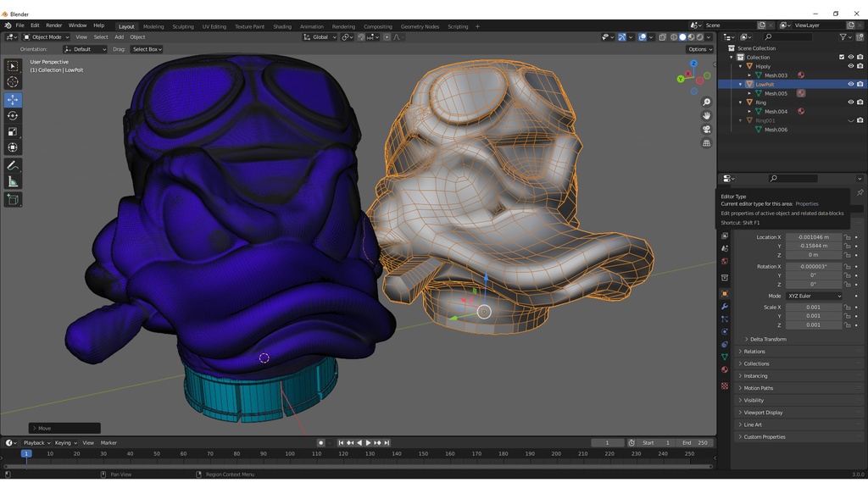Choose the Annotate pencil tool
This screenshot has width=868, height=488.
(13, 165)
